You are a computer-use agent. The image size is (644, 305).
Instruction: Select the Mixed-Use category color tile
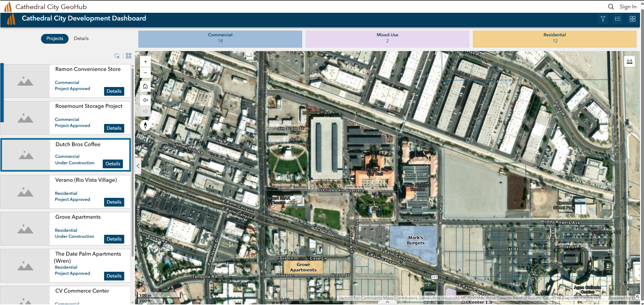(387, 39)
